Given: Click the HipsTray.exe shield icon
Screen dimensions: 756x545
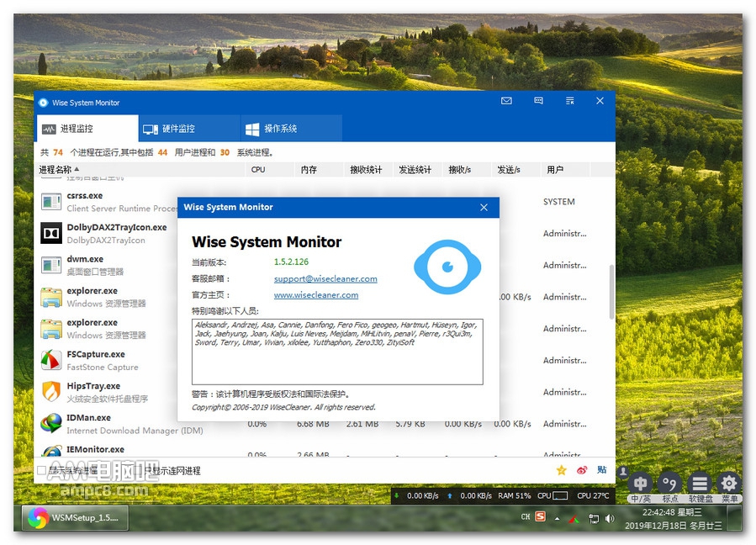Looking at the screenshot, I should pos(51,392).
